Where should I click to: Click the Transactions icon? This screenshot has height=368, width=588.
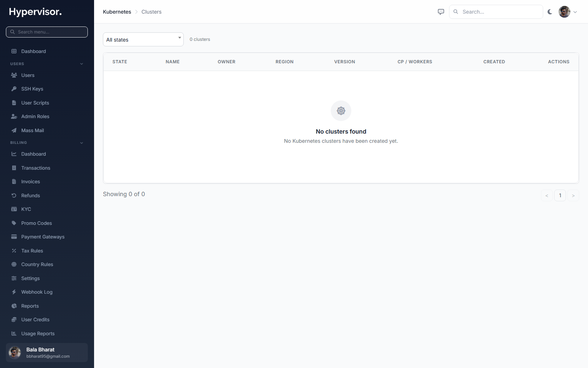(x=14, y=168)
